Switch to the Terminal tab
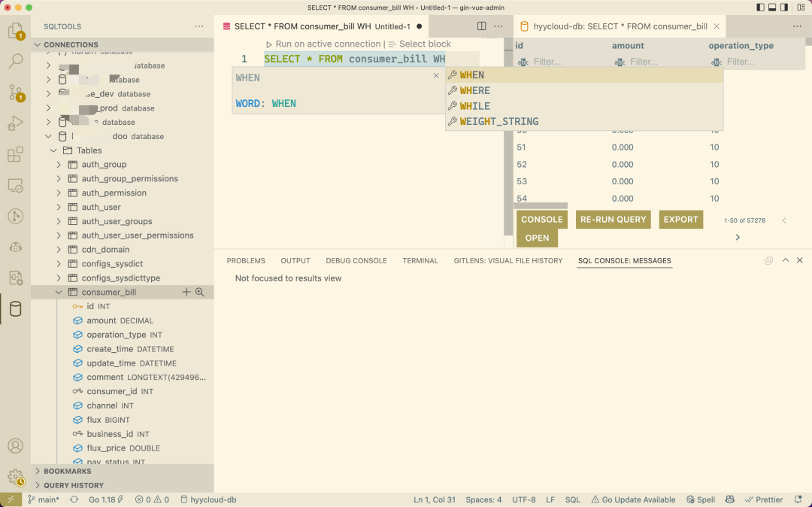Screen dimensions: 812x507 point(420,261)
